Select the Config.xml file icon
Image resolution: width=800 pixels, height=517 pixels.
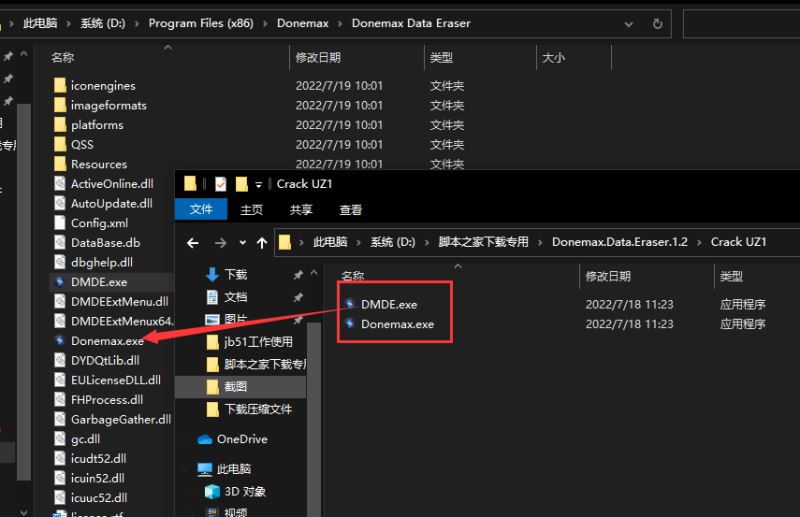pos(60,223)
